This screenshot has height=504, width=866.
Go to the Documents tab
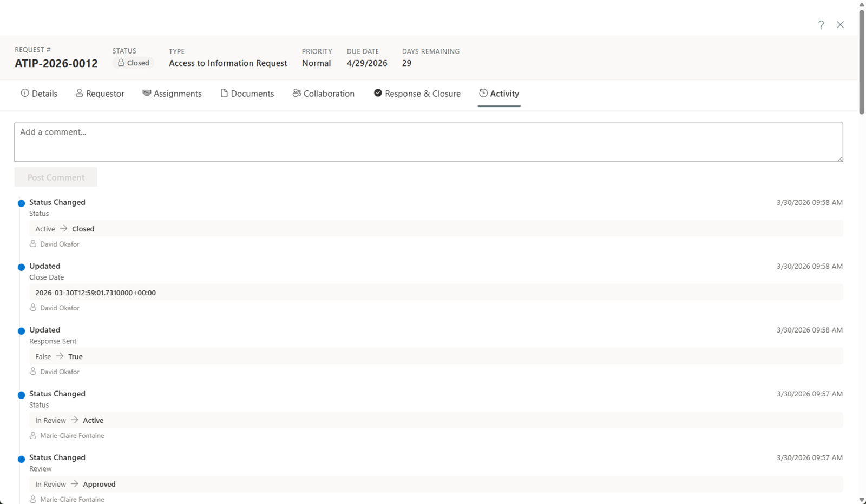247,94
